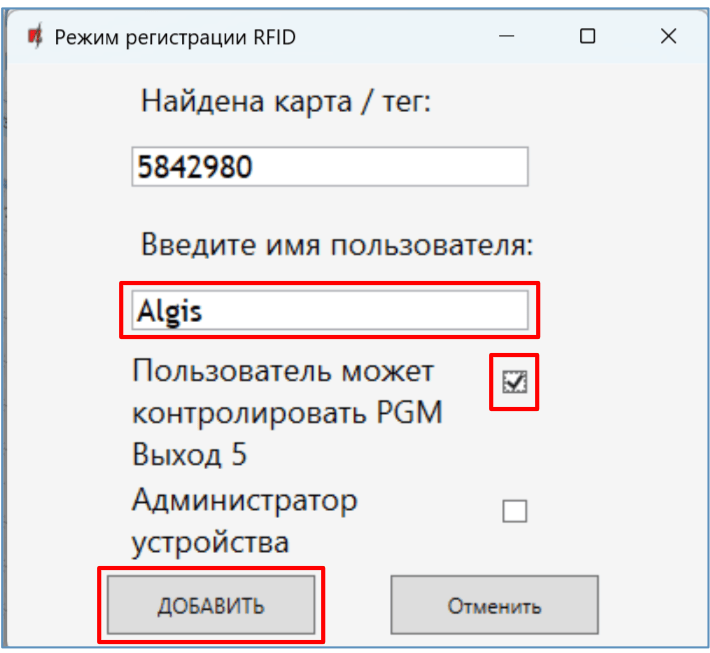Click the Введите имя пользователя label

pyautogui.click(x=337, y=244)
